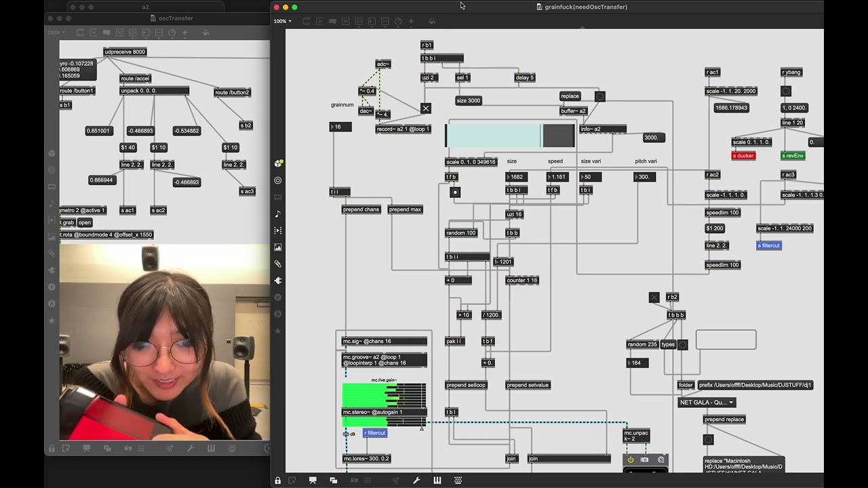868x488 pixels.
Task: Click the webcam video preview in oscTransfer
Action: coord(165,342)
